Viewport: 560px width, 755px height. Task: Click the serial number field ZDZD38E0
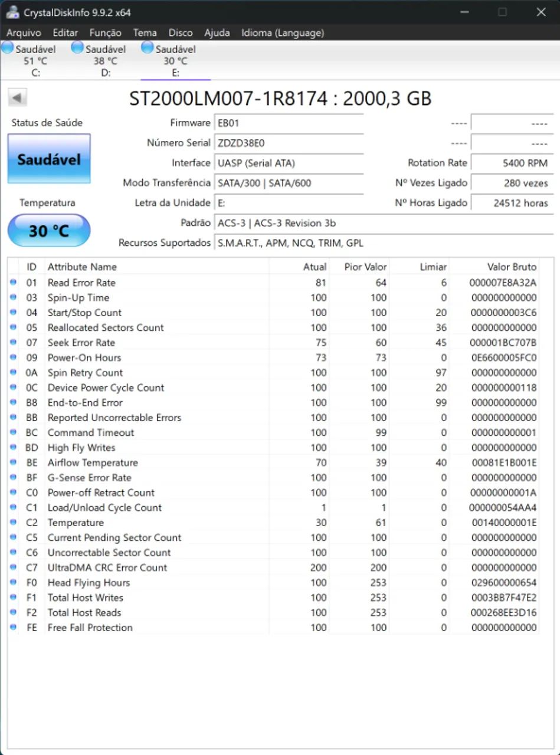(289, 143)
